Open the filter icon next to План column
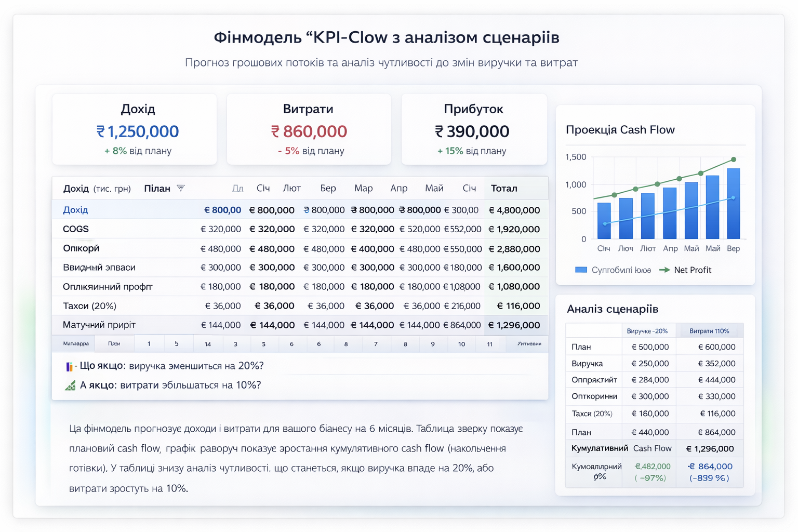Image resolution: width=798 pixels, height=532 pixels. 181,188
